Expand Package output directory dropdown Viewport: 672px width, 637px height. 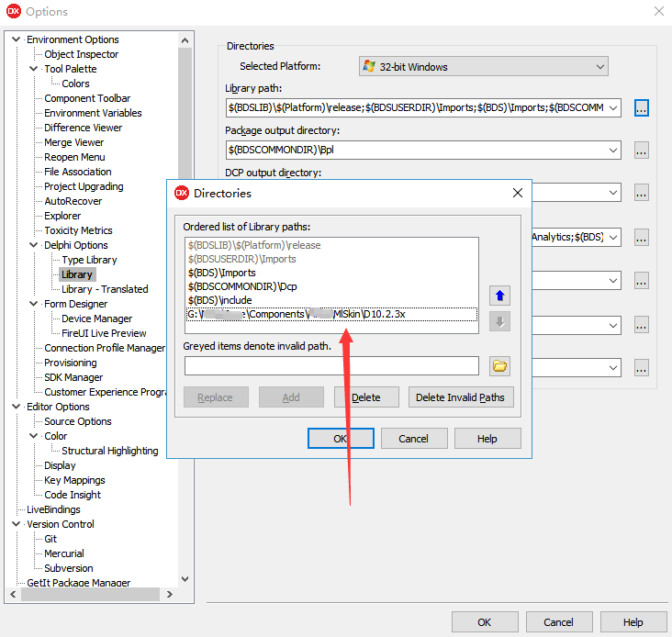pos(612,150)
